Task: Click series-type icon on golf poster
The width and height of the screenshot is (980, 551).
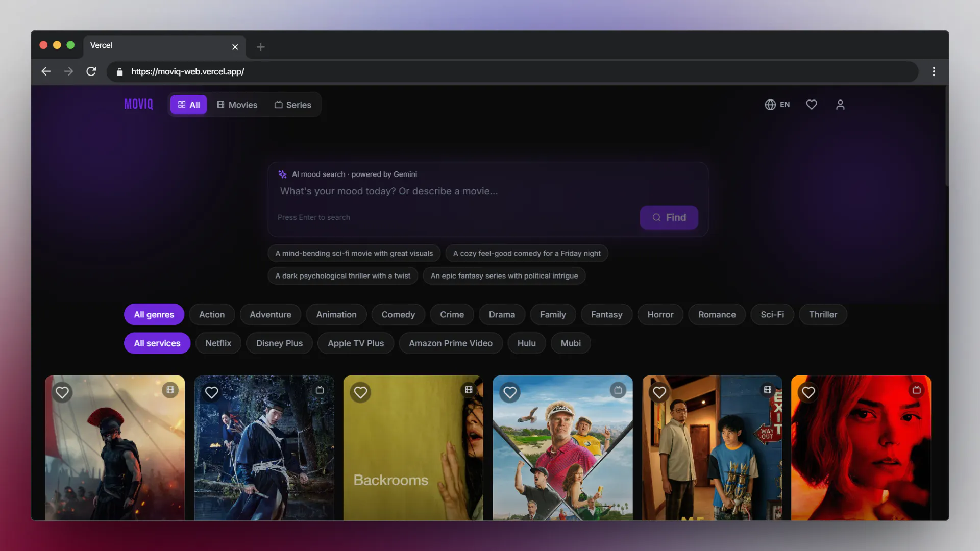Action: point(618,390)
